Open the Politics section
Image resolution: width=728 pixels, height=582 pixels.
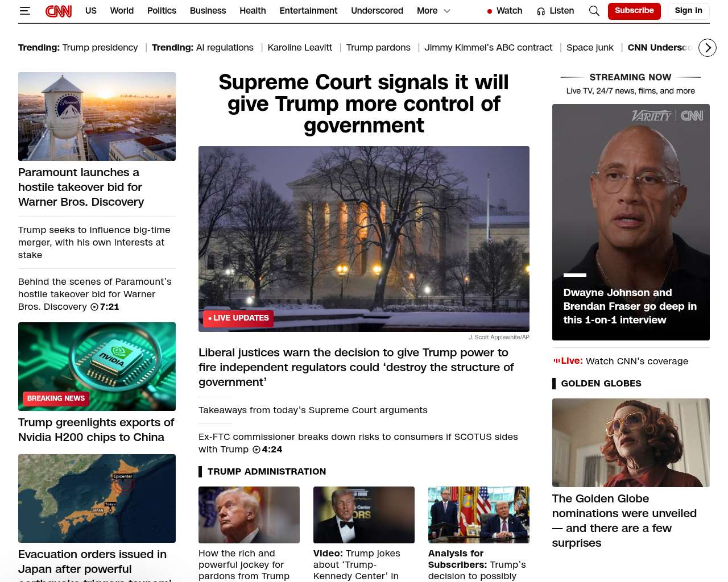(x=162, y=11)
